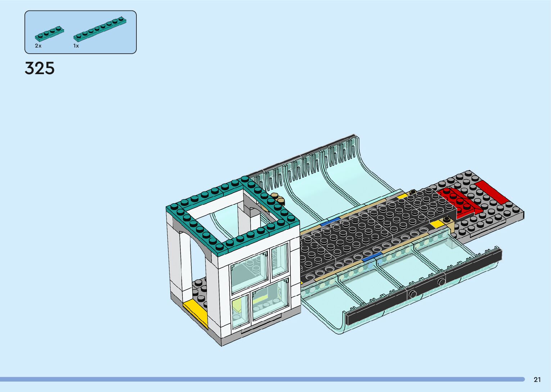The width and height of the screenshot is (551, 392).
Task: Click the black studded platform in the center
Action: [363, 230]
